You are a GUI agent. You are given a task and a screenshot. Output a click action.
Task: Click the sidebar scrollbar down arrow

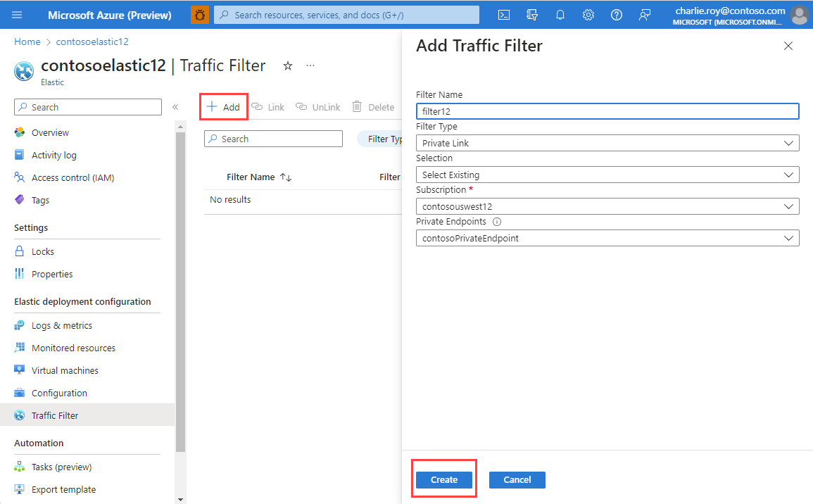click(x=180, y=500)
